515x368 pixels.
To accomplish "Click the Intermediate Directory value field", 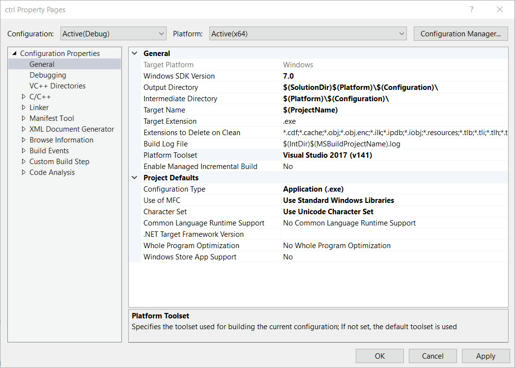I will pyautogui.click(x=395, y=99).
